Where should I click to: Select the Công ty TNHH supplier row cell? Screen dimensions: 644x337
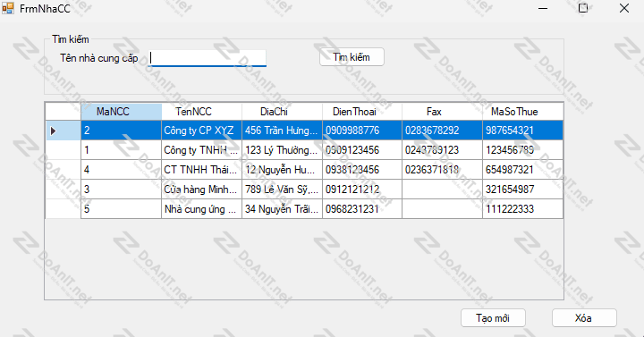click(201, 150)
